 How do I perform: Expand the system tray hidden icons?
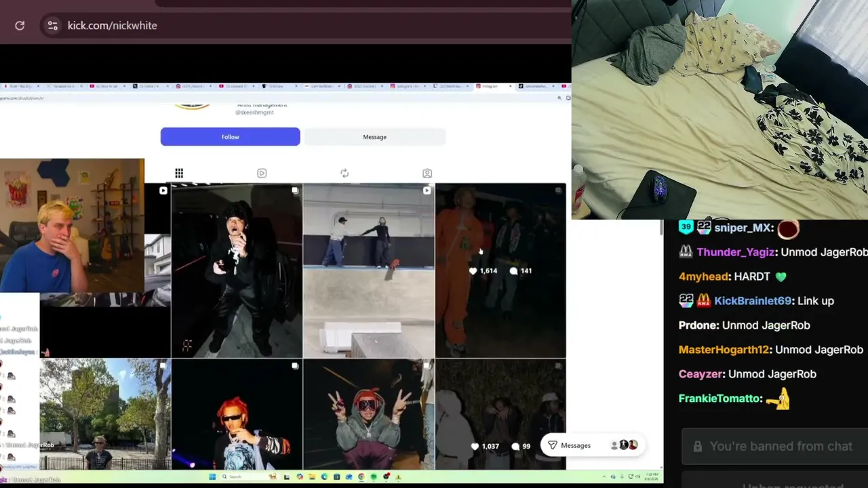tap(604, 477)
